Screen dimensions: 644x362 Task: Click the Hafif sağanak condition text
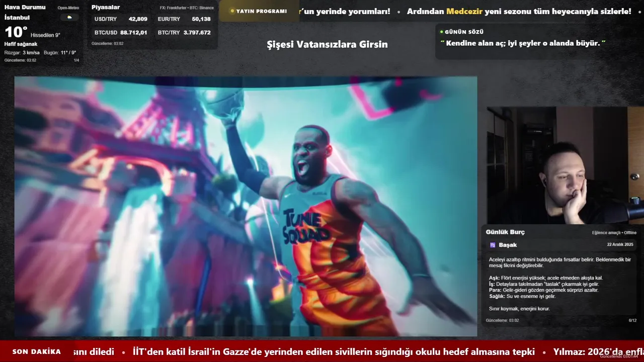(x=21, y=44)
